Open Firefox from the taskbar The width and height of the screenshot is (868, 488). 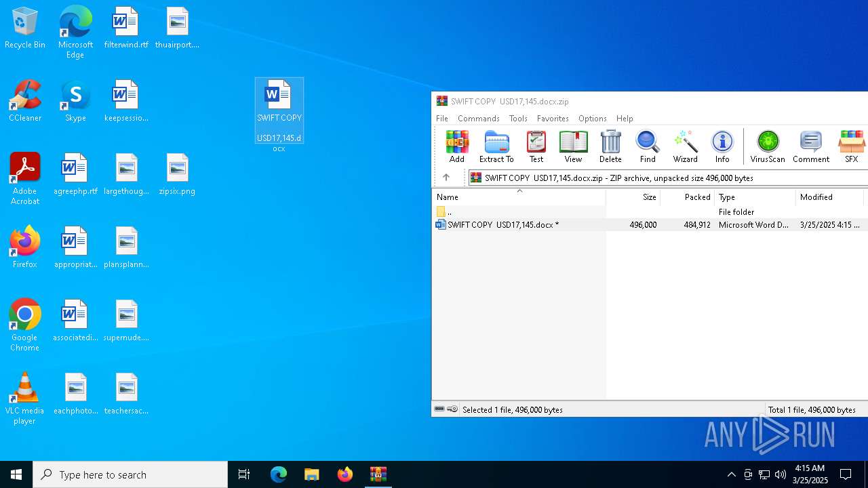(x=344, y=474)
